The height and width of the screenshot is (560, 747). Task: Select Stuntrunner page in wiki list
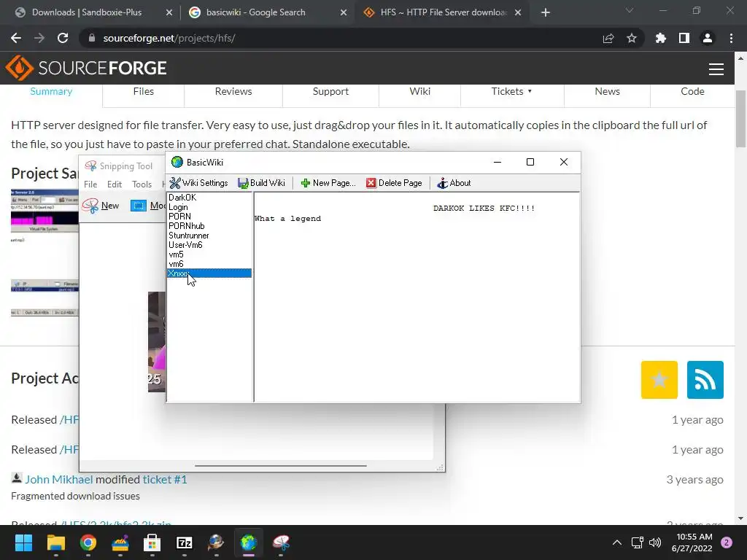[x=209, y=236]
